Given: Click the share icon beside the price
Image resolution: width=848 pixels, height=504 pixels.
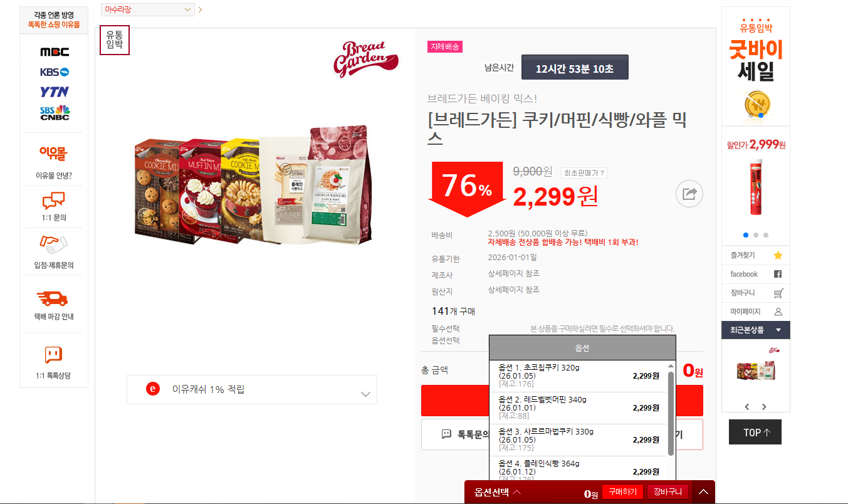Looking at the screenshot, I should tap(689, 194).
